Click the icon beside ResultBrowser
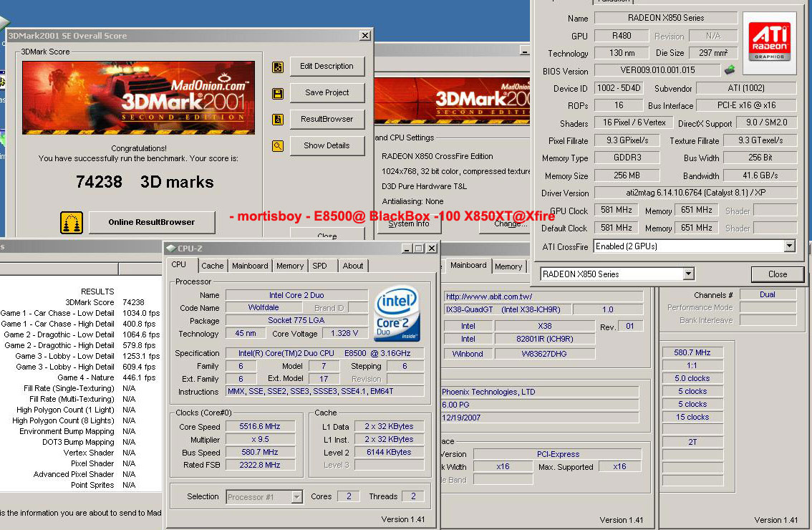The height and width of the screenshot is (530, 812). click(x=278, y=120)
